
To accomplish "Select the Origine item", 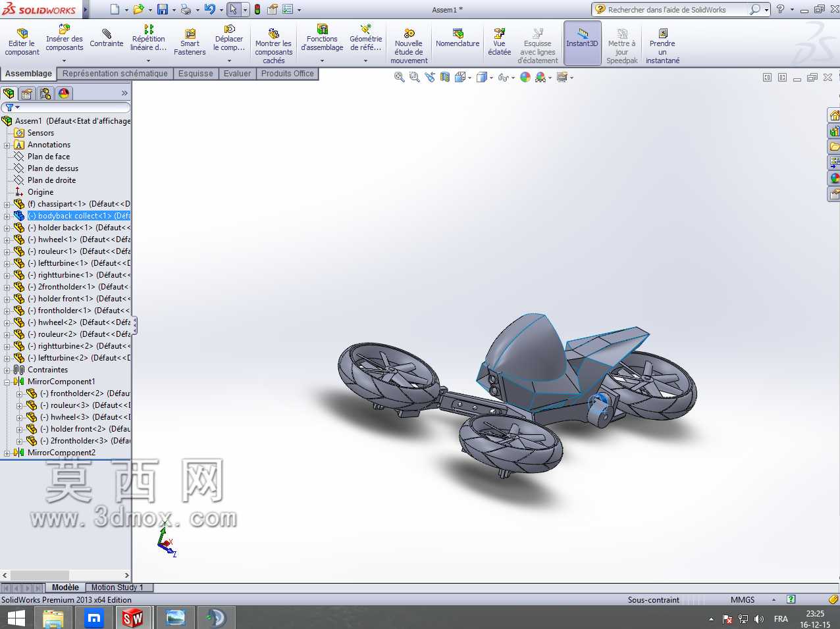I will pos(41,192).
